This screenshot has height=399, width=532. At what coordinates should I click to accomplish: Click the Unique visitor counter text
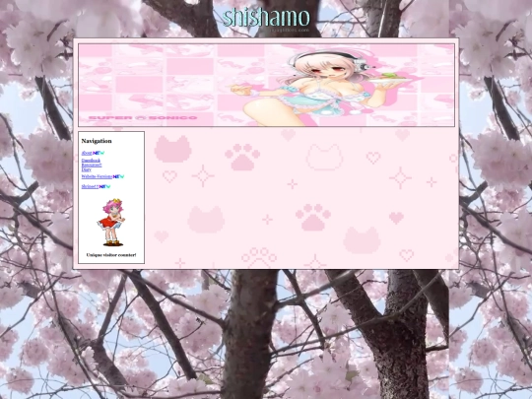111,255
